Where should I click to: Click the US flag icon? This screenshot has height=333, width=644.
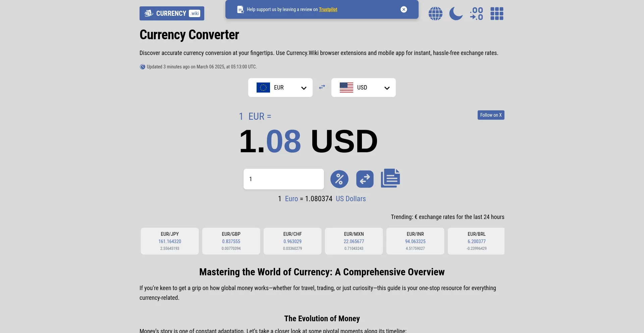pyautogui.click(x=346, y=88)
